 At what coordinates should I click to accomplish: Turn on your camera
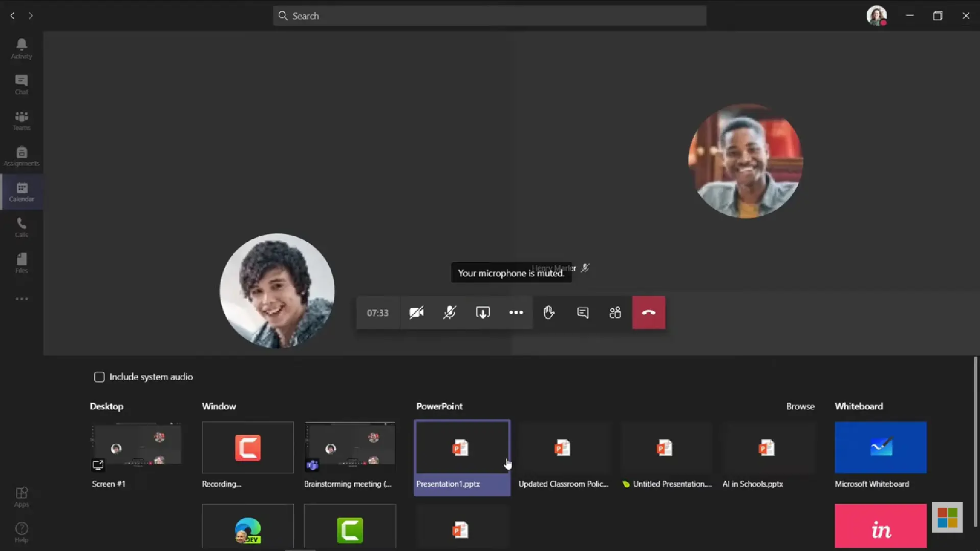tap(416, 313)
